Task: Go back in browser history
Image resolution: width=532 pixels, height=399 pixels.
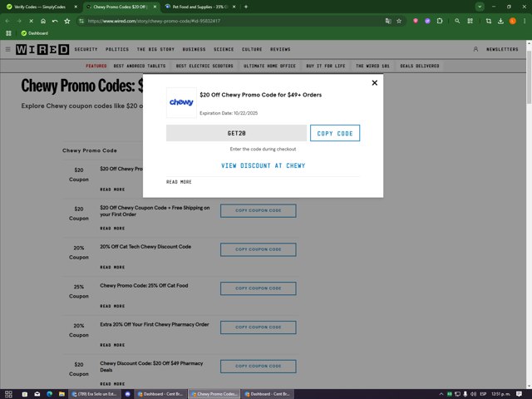Action: [7, 21]
